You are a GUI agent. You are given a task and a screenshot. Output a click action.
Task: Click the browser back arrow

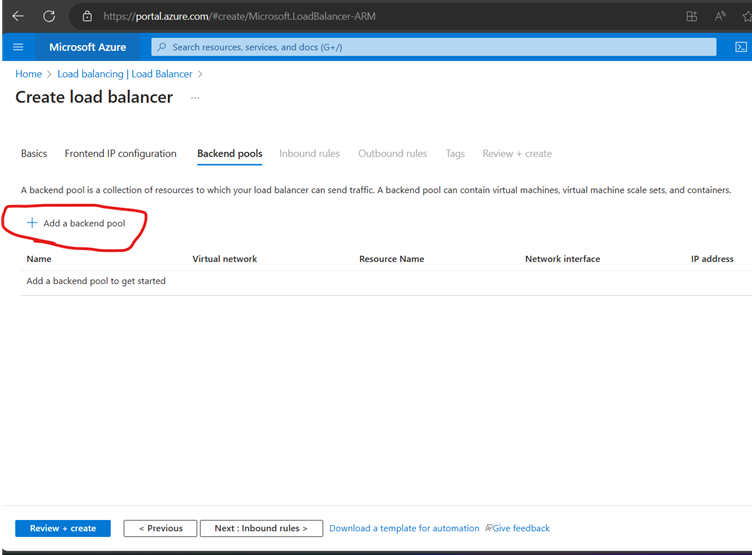tap(18, 16)
